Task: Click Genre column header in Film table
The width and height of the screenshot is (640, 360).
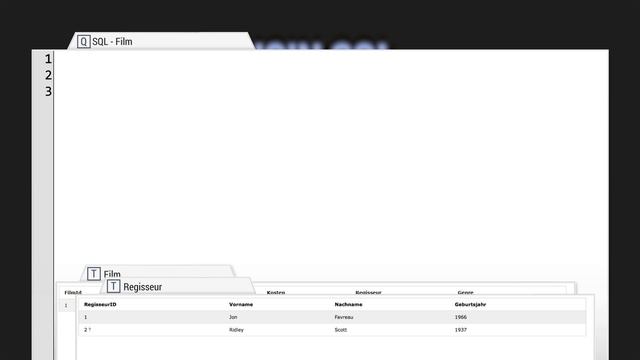Action: (x=465, y=292)
